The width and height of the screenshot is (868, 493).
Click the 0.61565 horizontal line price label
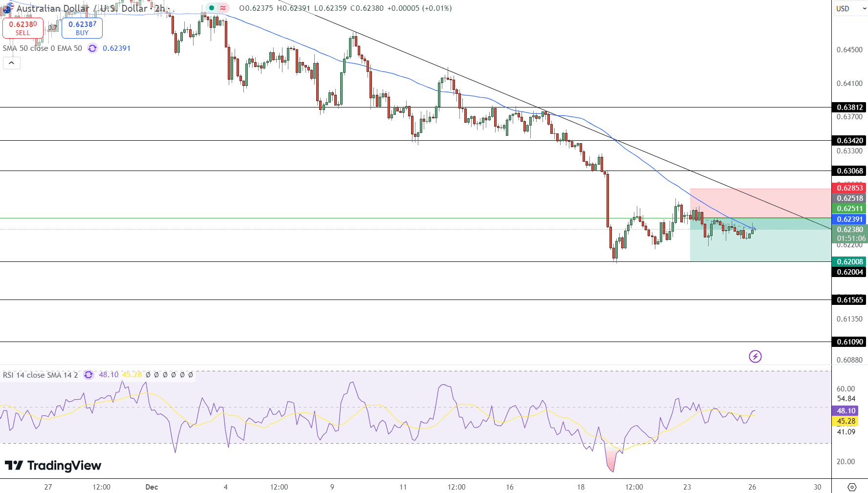(x=849, y=300)
